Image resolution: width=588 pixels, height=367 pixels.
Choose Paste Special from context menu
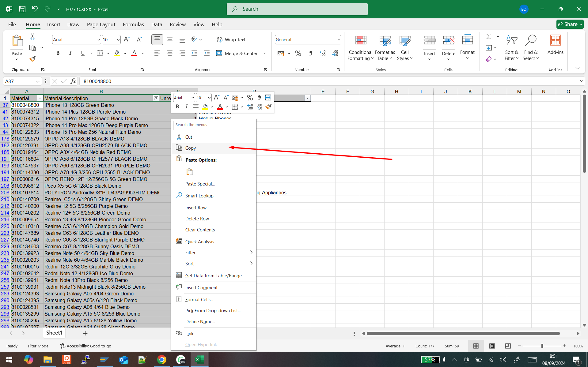(200, 184)
